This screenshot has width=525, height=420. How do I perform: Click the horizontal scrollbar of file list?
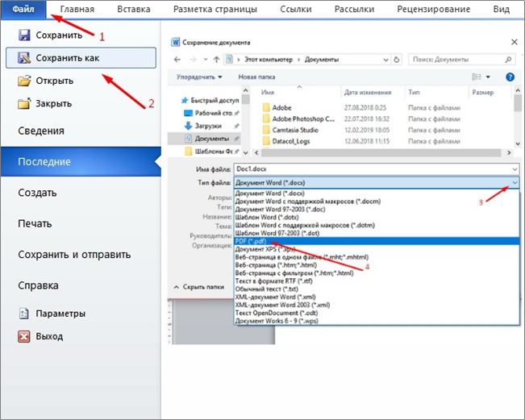[381, 152]
